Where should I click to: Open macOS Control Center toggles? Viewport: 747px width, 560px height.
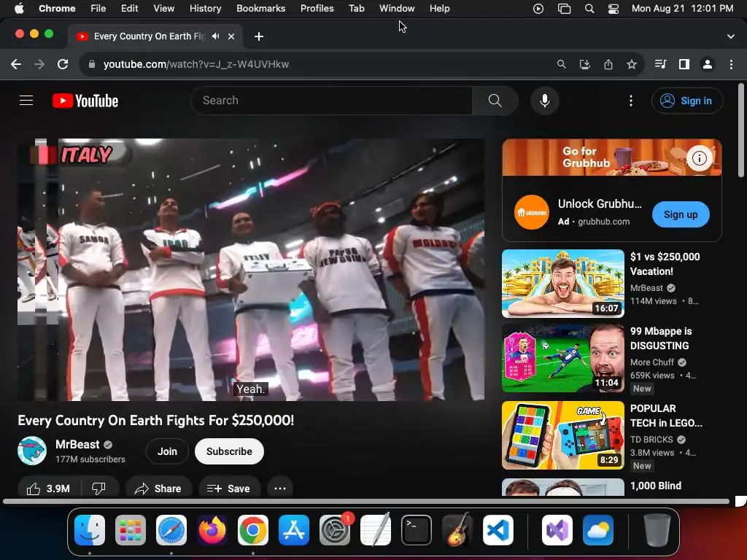point(613,9)
